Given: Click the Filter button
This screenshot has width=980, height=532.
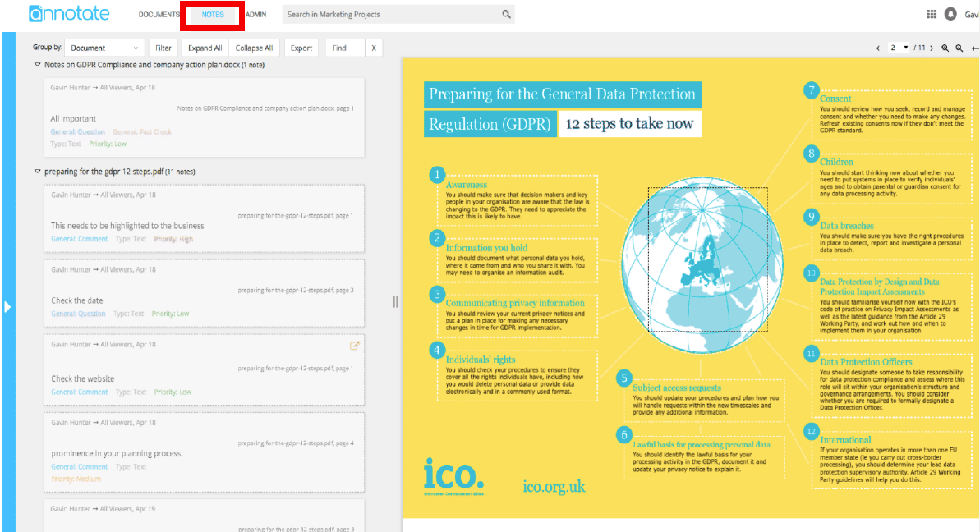Looking at the screenshot, I should point(163,48).
